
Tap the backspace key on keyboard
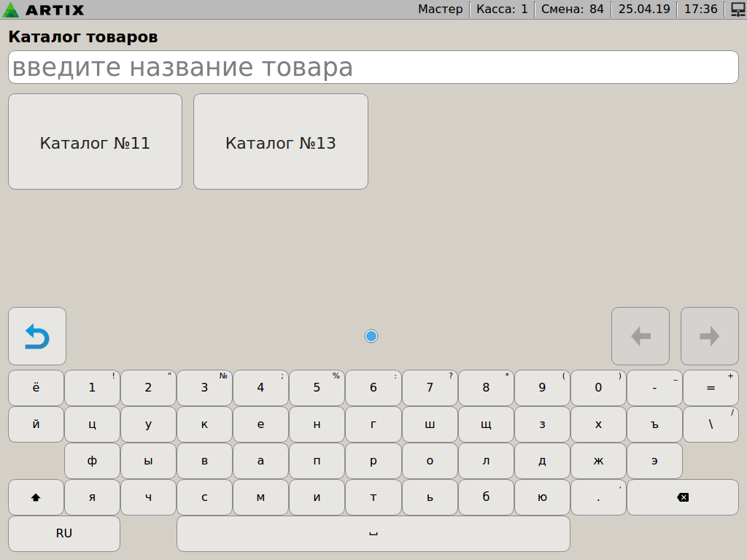682,497
